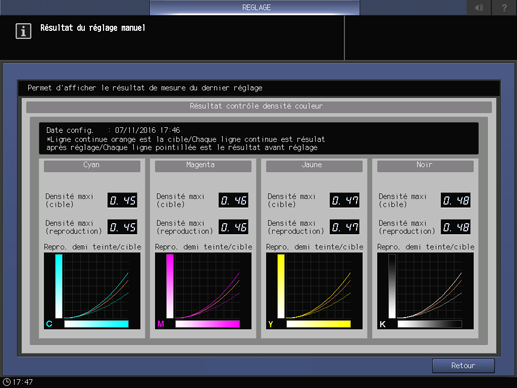Click the magenta M letter icon
This screenshot has height=388, width=517.
pos(161,324)
